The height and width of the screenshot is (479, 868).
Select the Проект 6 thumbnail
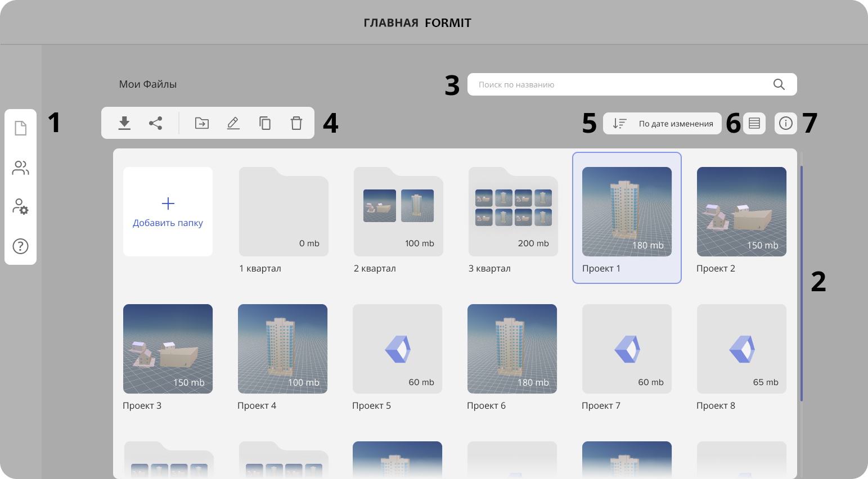(512, 349)
